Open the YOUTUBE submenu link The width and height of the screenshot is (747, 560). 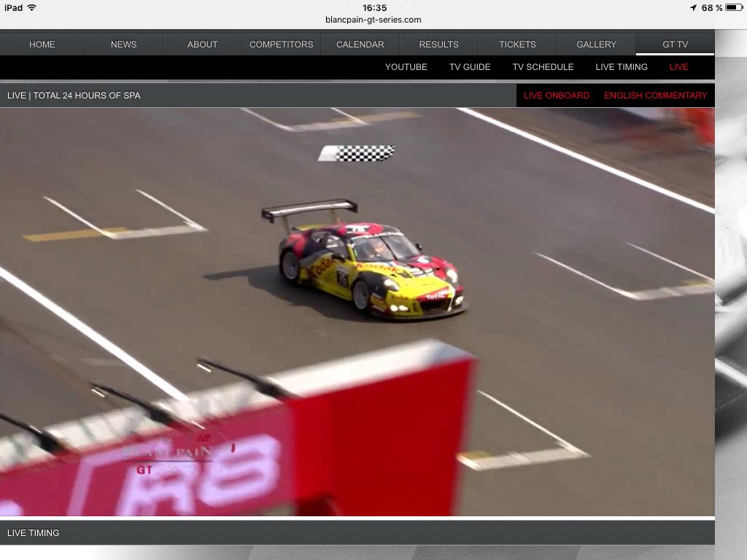pyautogui.click(x=406, y=67)
